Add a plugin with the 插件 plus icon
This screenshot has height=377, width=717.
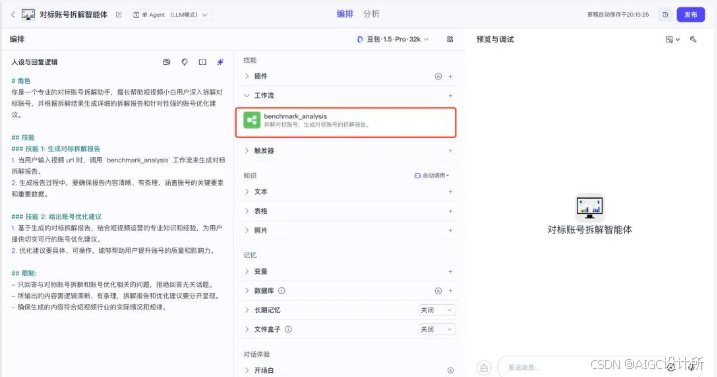coord(450,76)
